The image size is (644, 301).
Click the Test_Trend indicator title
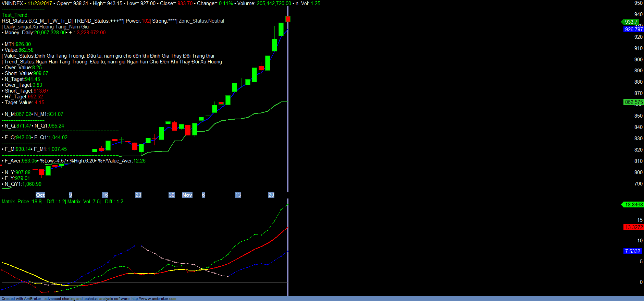pos(15,15)
